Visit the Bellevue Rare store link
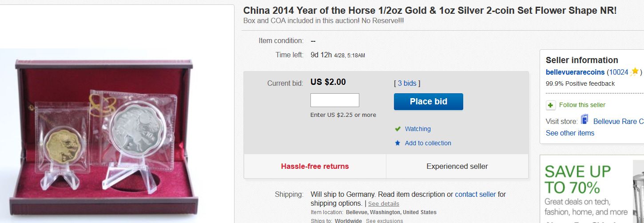Image resolution: width=644 pixels, height=223 pixels. [618, 121]
